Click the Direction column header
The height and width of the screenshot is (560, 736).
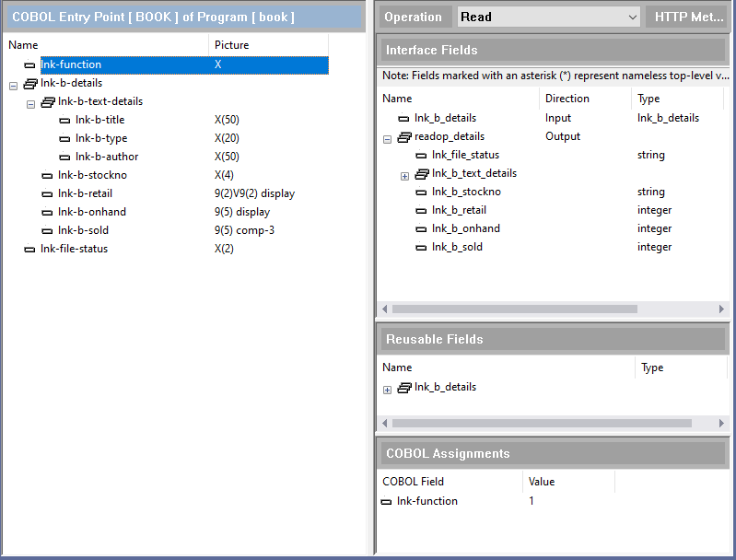click(567, 99)
